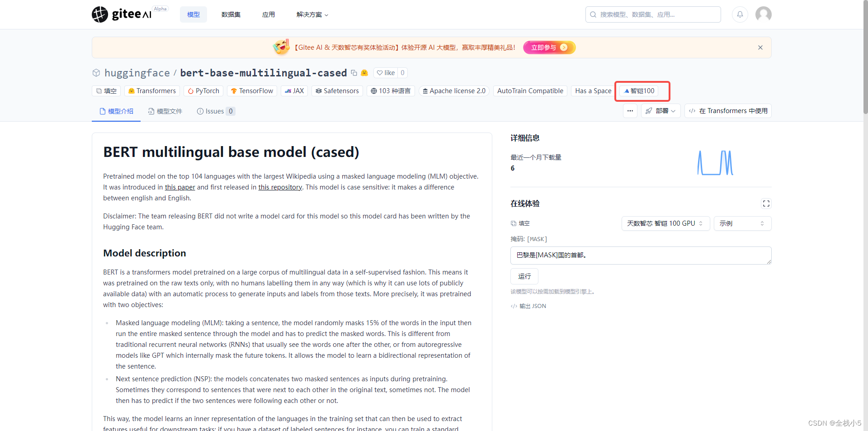This screenshot has height=431, width=868.
Task: Select the AutoTrain Compatible tag
Action: (530, 91)
